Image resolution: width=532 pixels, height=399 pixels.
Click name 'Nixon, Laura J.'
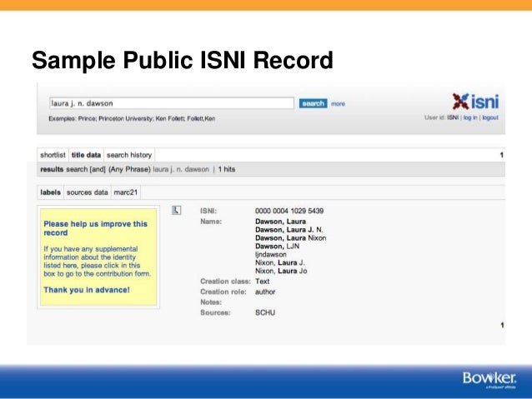point(280,262)
